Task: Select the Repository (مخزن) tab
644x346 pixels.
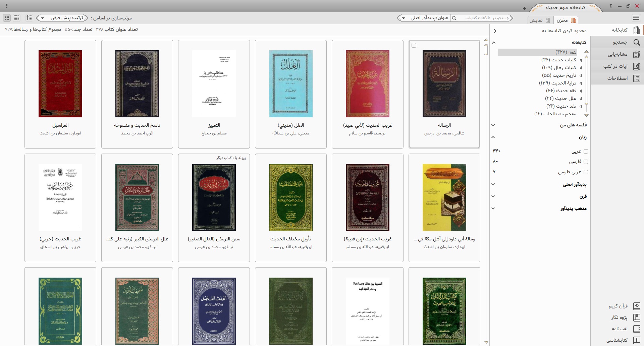Action: tap(566, 20)
